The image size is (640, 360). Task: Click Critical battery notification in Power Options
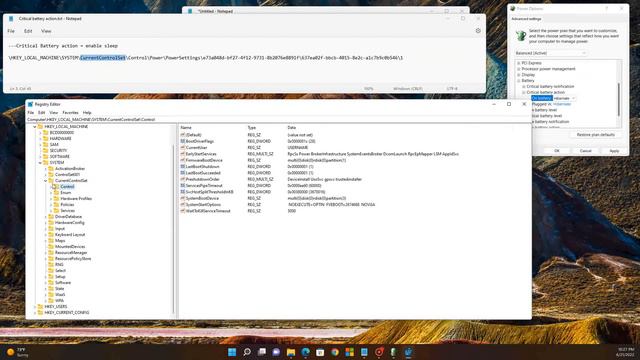550,87
